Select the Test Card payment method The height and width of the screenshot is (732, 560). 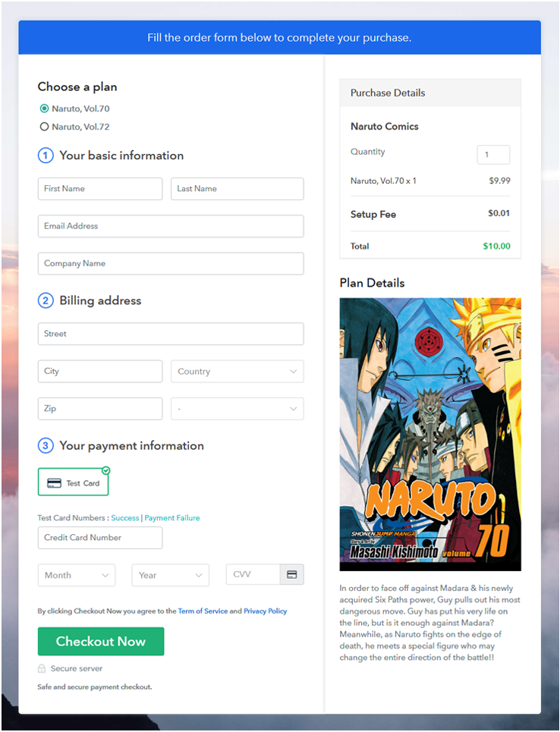coord(74,482)
